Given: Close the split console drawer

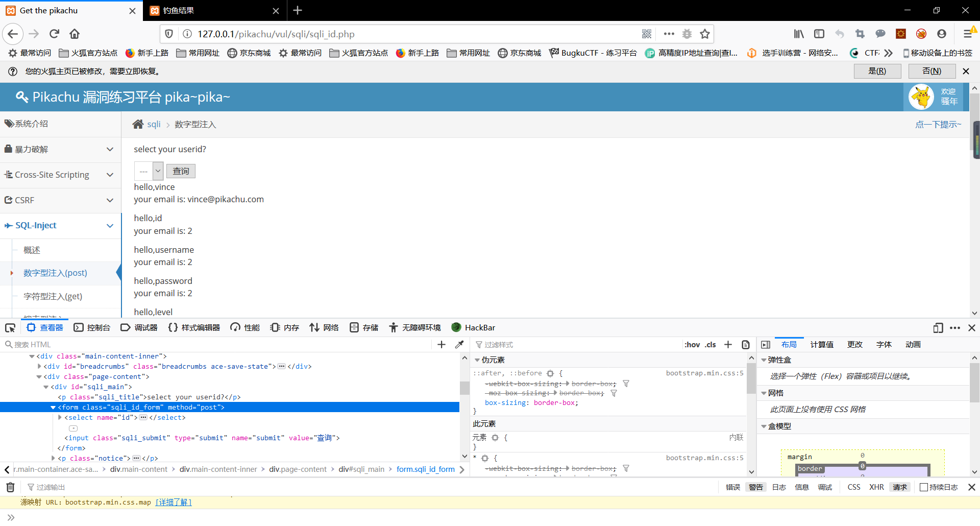Looking at the screenshot, I should 972,487.
